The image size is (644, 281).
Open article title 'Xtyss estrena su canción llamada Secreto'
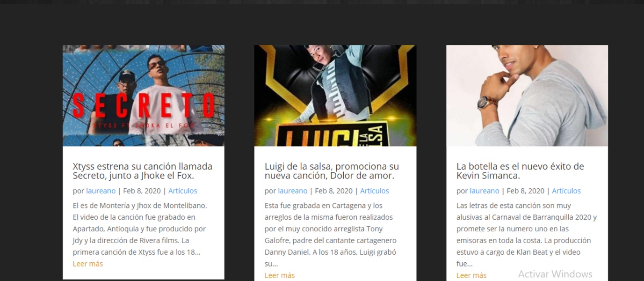(x=143, y=171)
